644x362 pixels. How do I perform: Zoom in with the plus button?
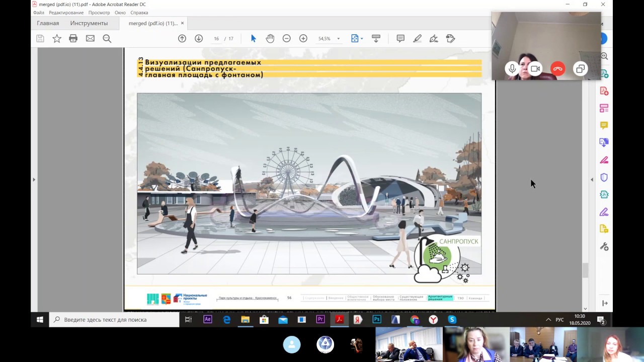pos(303,39)
